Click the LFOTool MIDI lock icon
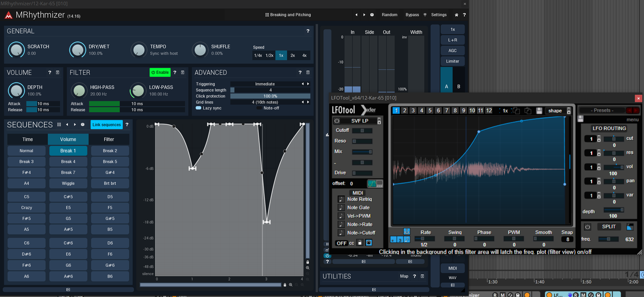This screenshot has width=644, height=297. click(x=360, y=243)
